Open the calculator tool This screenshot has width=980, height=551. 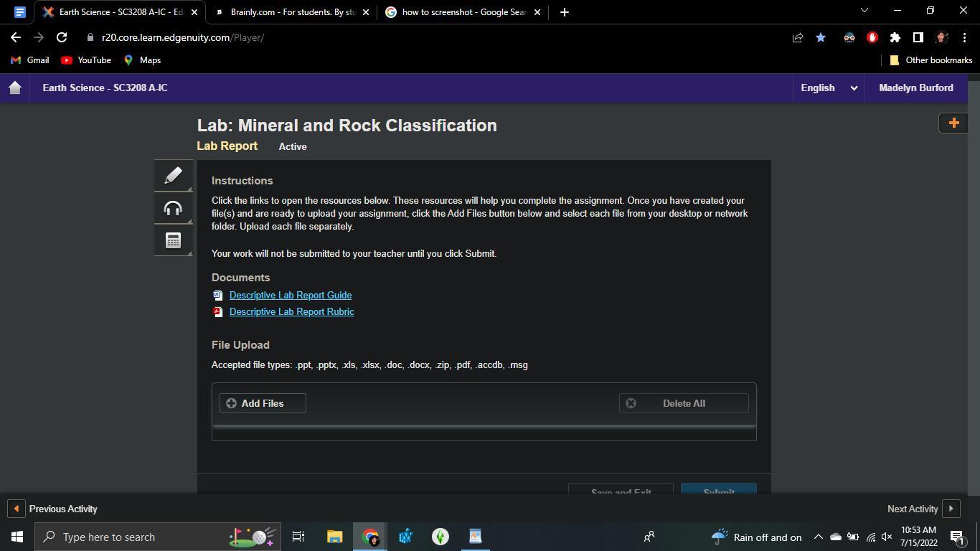[173, 241]
